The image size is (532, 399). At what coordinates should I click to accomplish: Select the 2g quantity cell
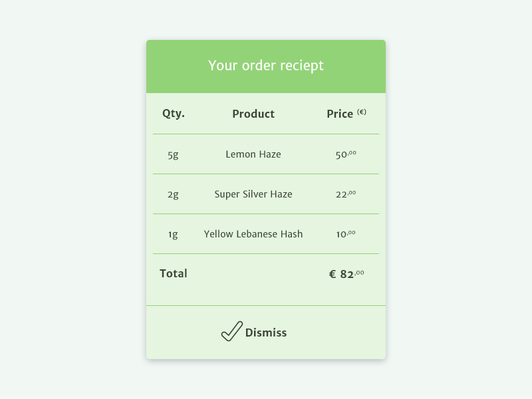click(x=173, y=194)
